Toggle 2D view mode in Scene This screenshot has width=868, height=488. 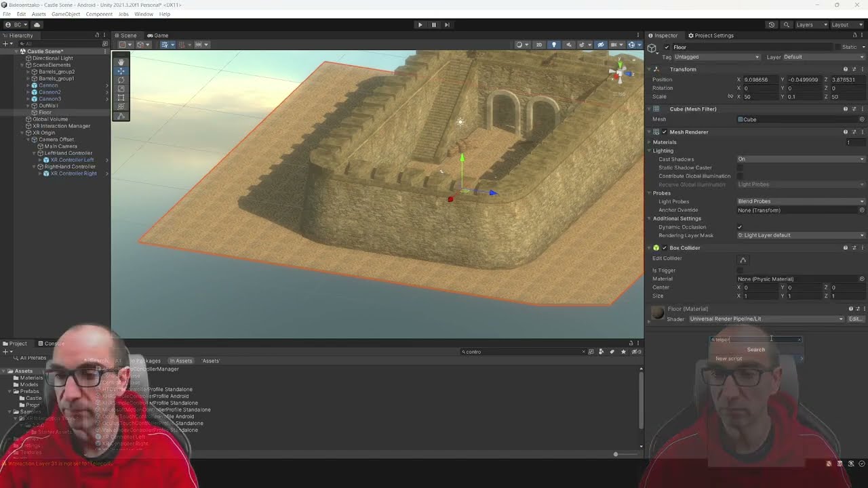[539, 45]
